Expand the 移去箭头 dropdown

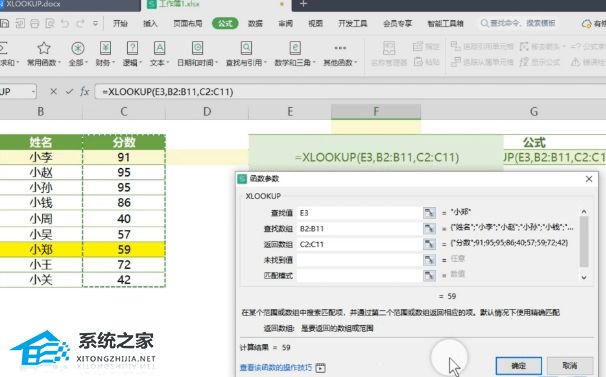coord(564,47)
